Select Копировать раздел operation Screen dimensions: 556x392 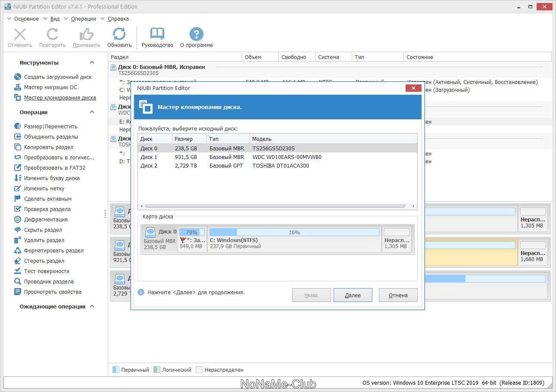(x=49, y=147)
